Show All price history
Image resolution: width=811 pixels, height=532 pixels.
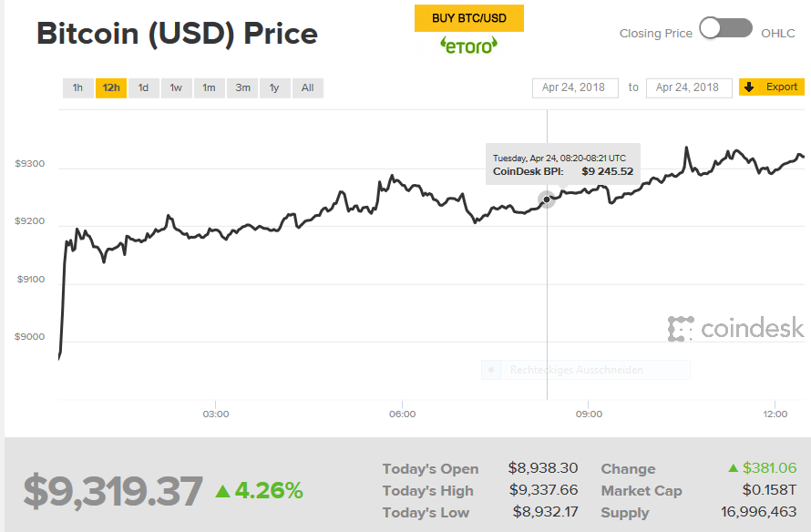308,88
